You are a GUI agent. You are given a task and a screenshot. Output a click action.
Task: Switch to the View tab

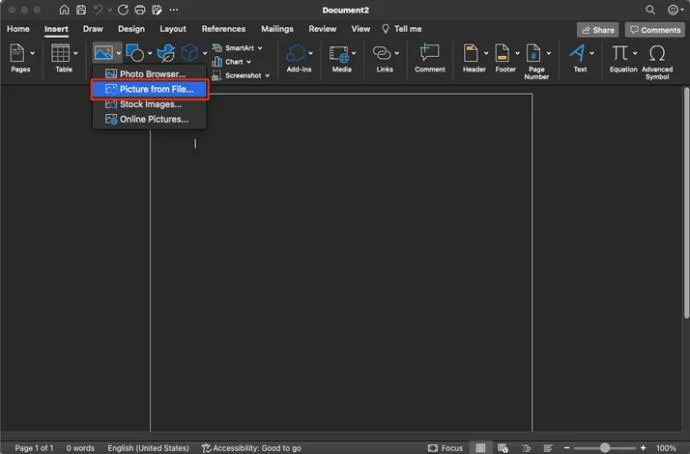[361, 29]
